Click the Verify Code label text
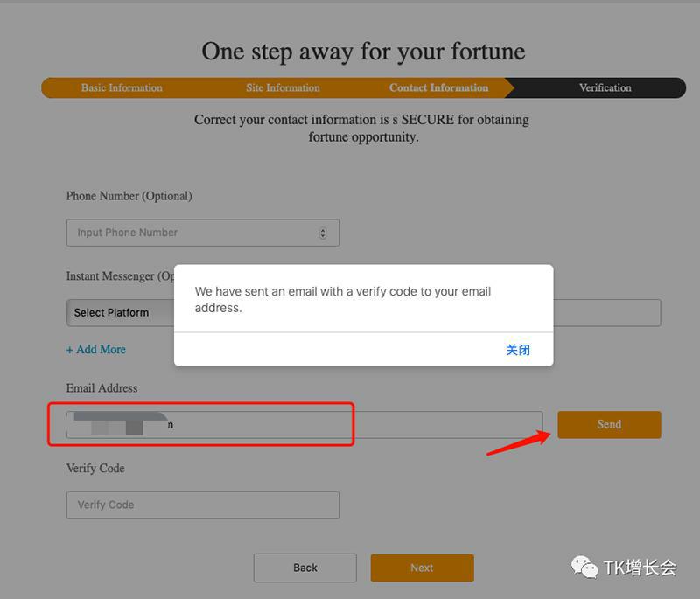This screenshot has height=599, width=700. pyautogui.click(x=95, y=468)
